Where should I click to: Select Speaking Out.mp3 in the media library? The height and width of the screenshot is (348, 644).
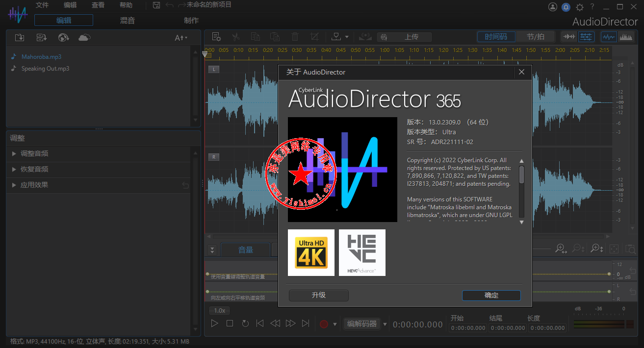pyautogui.click(x=45, y=69)
